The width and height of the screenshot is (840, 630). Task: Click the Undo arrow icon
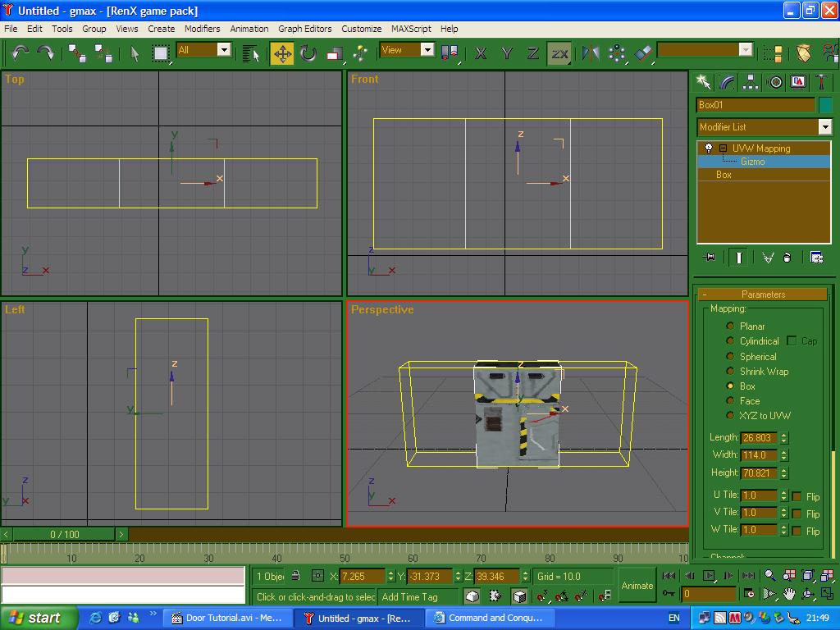[x=20, y=53]
